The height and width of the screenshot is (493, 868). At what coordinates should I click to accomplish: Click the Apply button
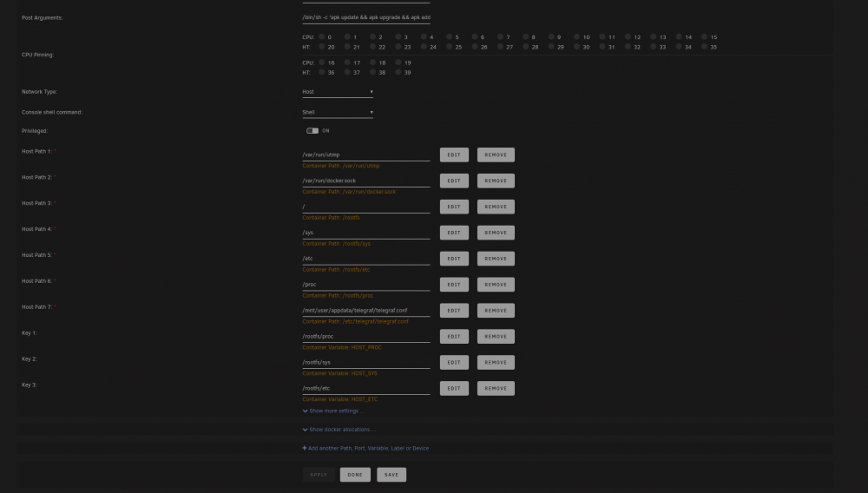(x=319, y=475)
